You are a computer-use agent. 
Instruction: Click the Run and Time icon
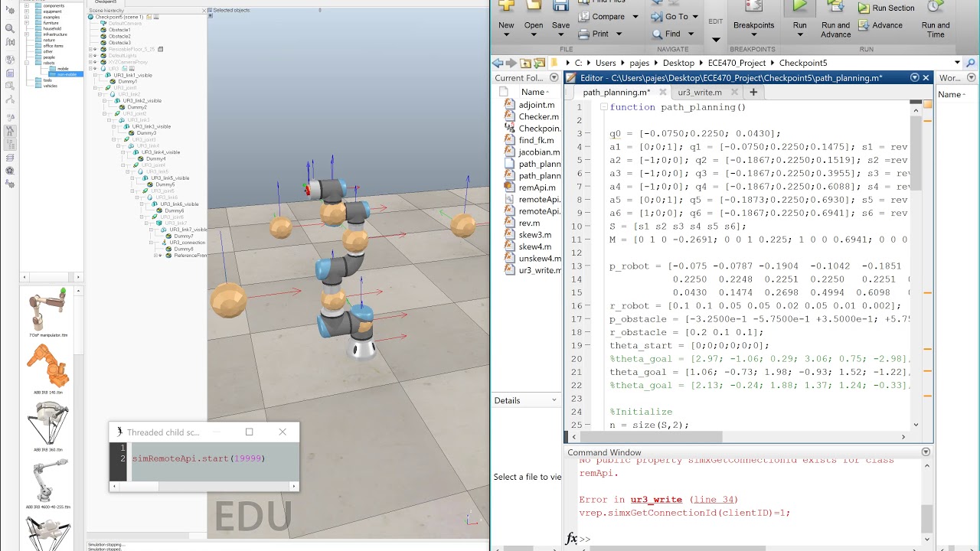935,6
